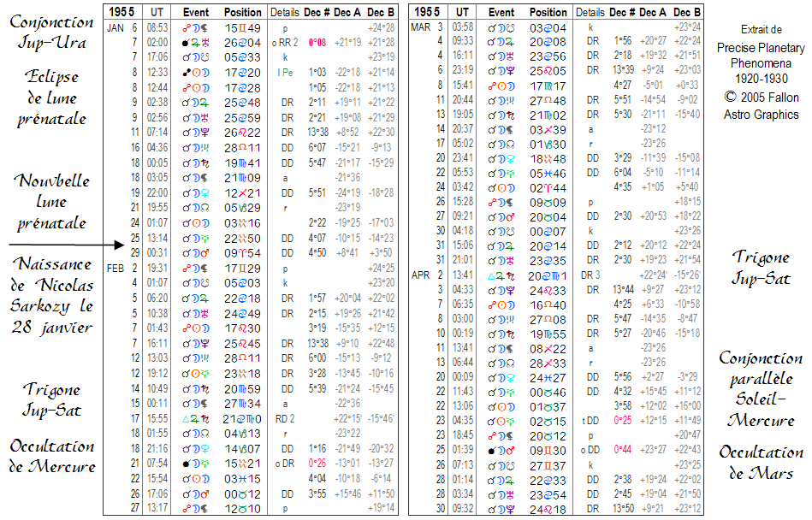Click the 'Nouvbelle lune prénatale' annotation
The width and height of the screenshot is (812, 520).
point(51,202)
